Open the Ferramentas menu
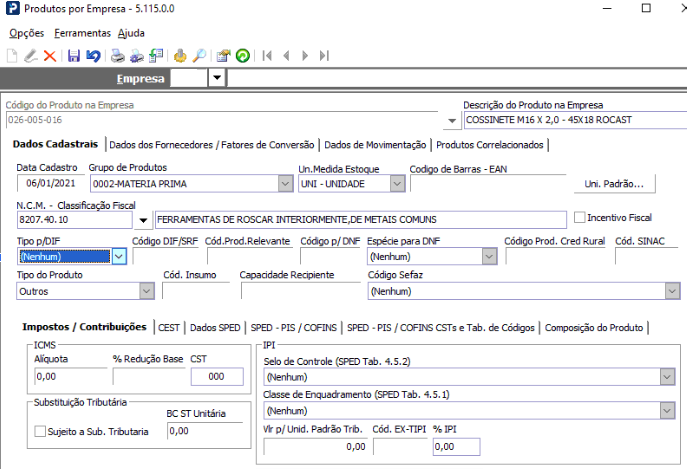Image resolution: width=687 pixels, height=469 pixels. pyautogui.click(x=83, y=33)
